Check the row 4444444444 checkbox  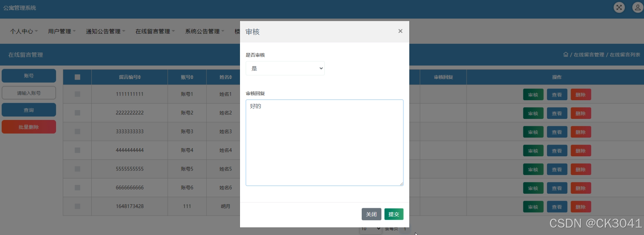pos(77,150)
